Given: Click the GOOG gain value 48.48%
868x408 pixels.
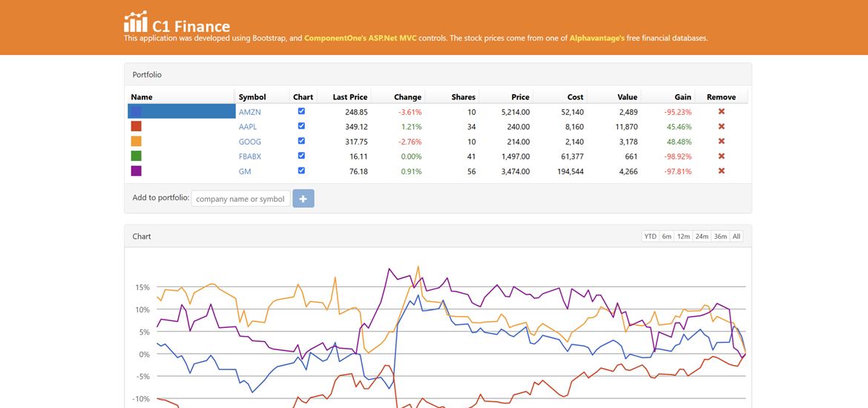Looking at the screenshot, I should point(680,142).
